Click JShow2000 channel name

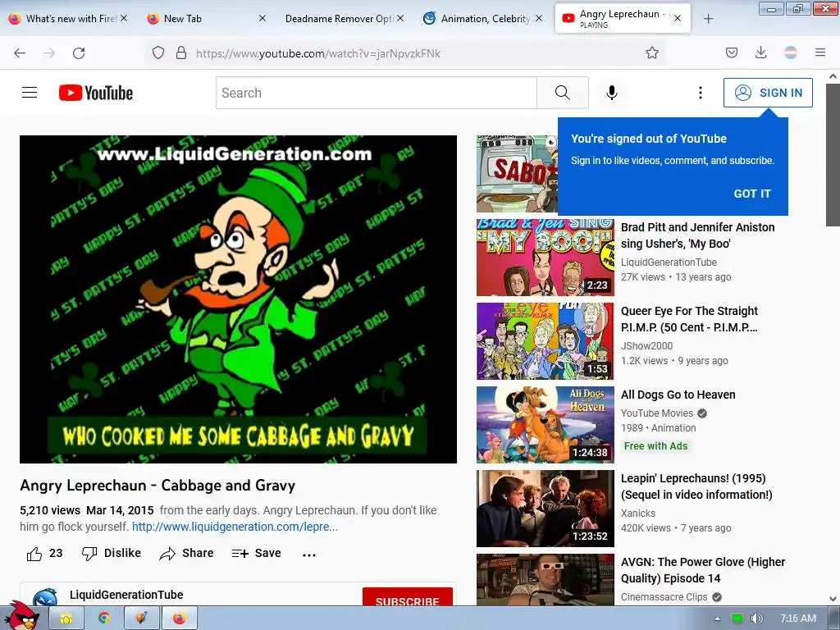pyautogui.click(x=646, y=346)
